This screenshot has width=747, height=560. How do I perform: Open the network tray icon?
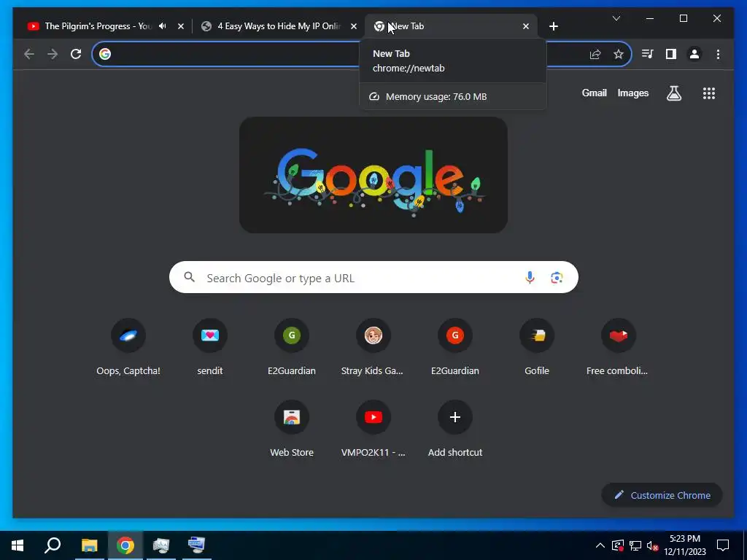coord(635,545)
